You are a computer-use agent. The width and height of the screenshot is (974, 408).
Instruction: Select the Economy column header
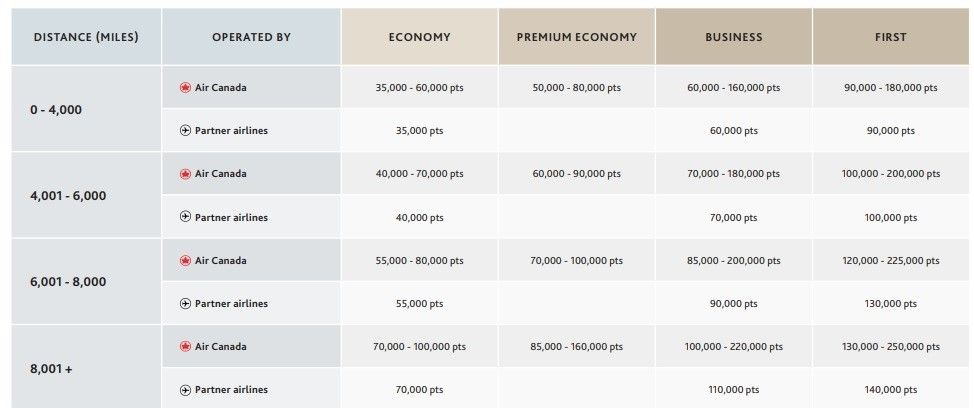click(419, 37)
